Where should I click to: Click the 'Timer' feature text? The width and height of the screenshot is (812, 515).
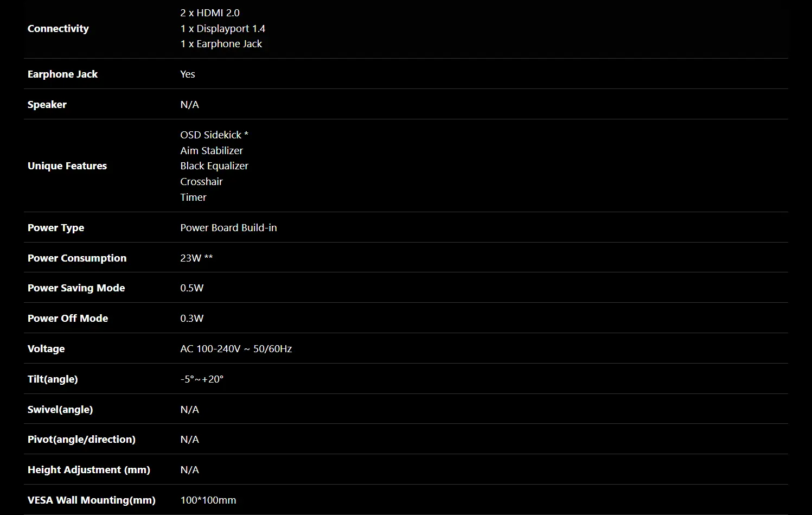pos(193,198)
